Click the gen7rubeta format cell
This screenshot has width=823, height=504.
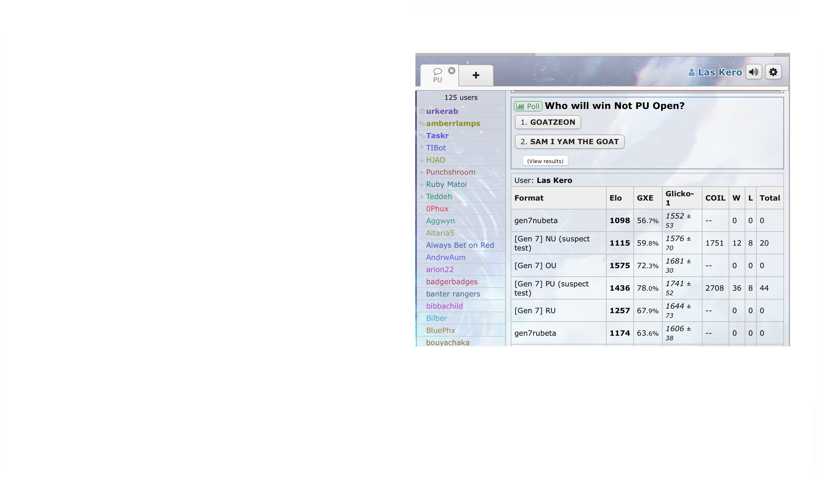click(x=559, y=333)
